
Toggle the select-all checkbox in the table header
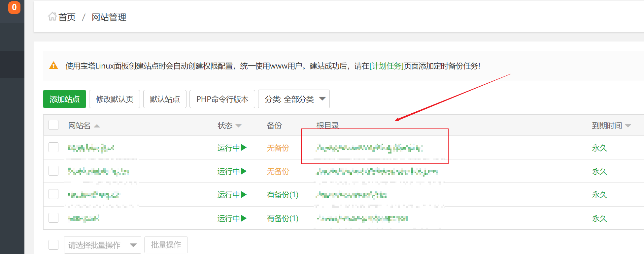click(x=53, y=125)
